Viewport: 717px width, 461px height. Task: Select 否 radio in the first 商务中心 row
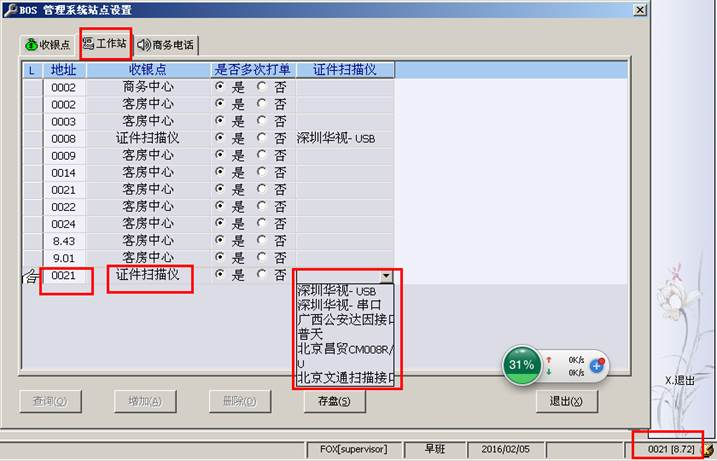coord(262,87)
